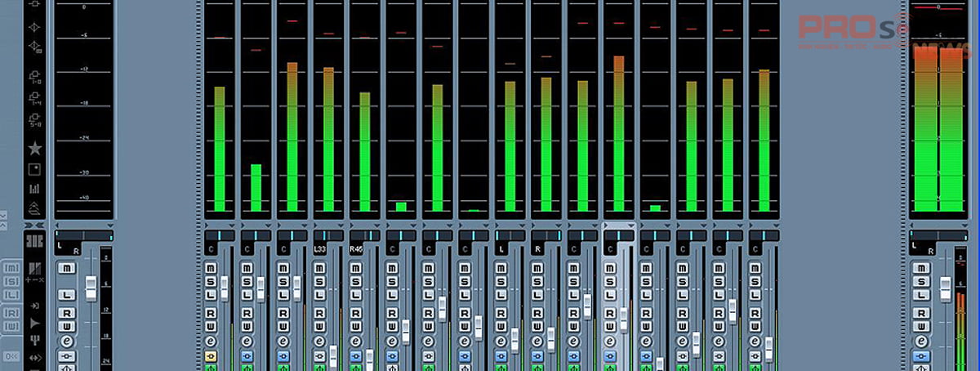Click the EQ curve icon above the sends view icon

click(35, 47)
